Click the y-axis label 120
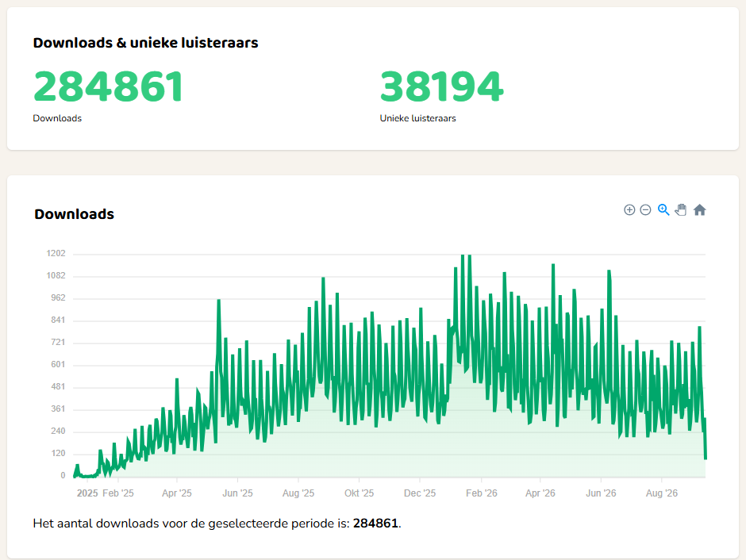746x560 pixels. pos(58,454)
